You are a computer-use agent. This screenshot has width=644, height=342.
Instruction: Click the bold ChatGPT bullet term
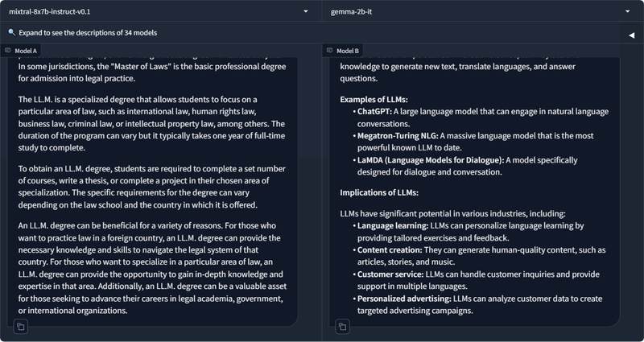374,111
